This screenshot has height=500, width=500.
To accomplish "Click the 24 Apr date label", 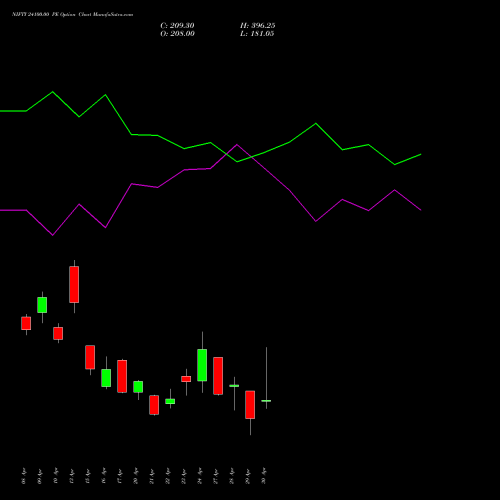I will pos(200,476).
